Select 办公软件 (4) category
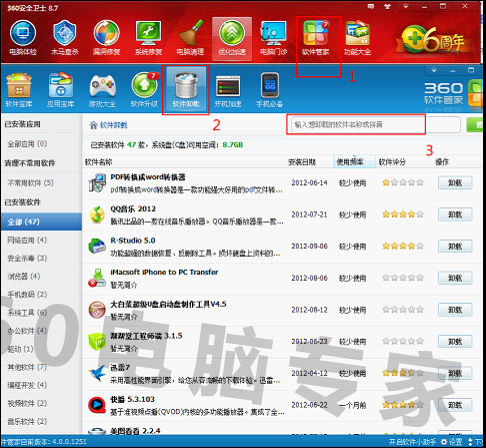 tap(27, 331)
